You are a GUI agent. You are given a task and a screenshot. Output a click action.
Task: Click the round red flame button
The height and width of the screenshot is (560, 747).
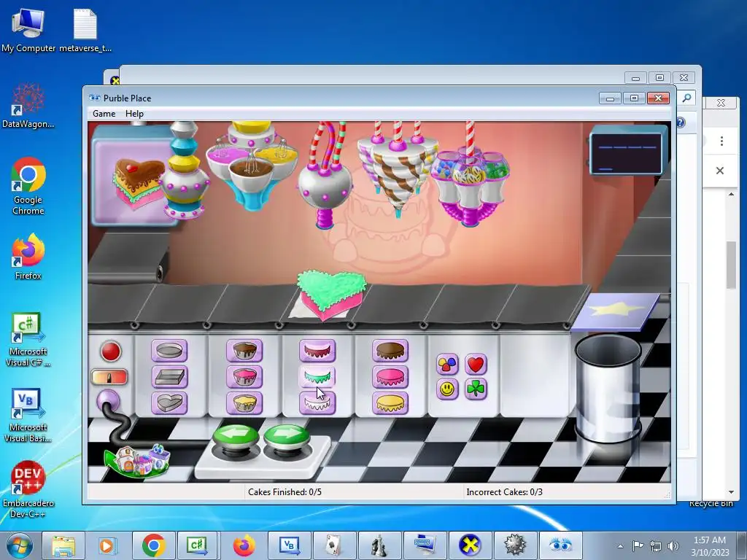tap(111, 351)
